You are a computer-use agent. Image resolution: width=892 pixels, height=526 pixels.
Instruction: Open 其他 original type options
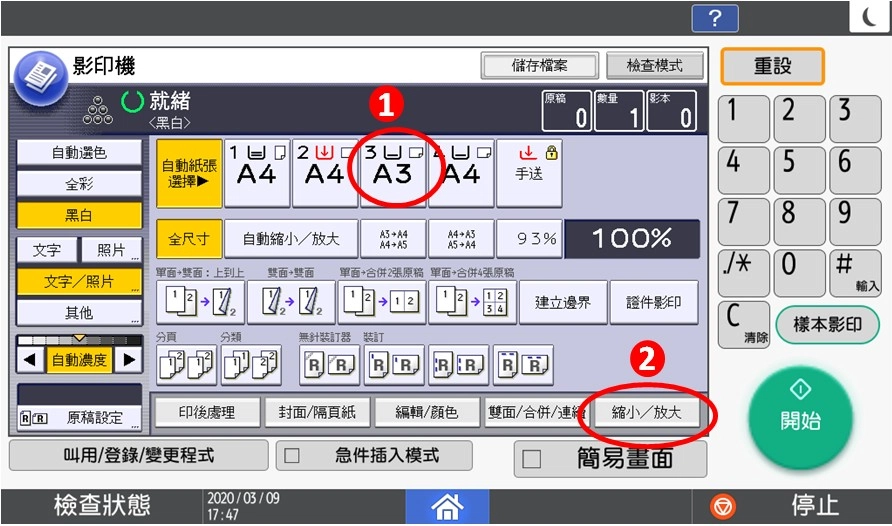pos(79,313)
